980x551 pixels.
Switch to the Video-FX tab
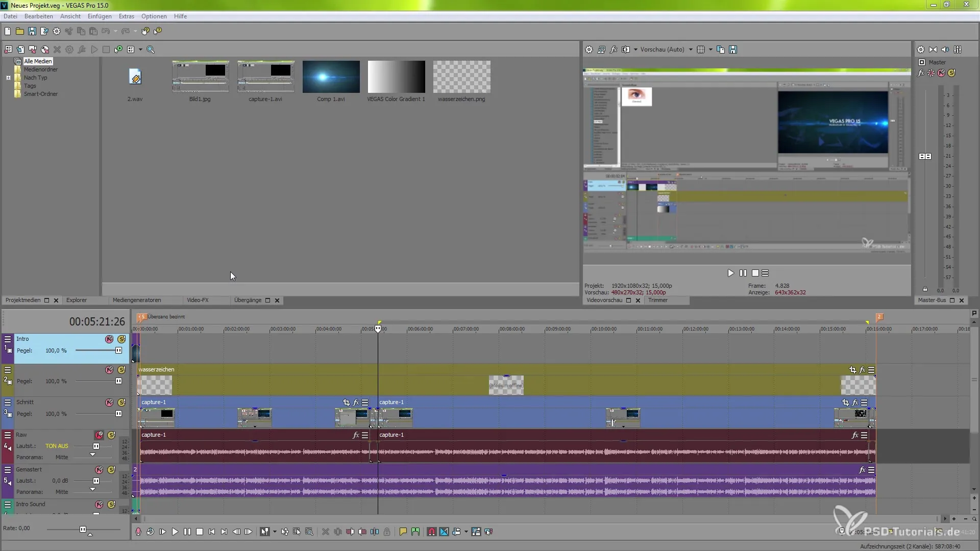click(x=198, y=300)
